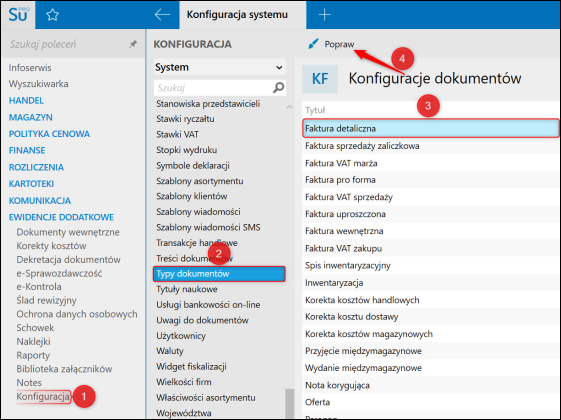
Task: Expand the ROZLICZENIA module
Action: click(36, 167)
